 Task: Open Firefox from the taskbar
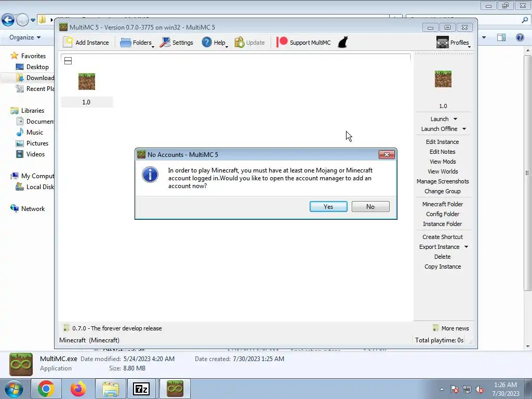point(78,389)
